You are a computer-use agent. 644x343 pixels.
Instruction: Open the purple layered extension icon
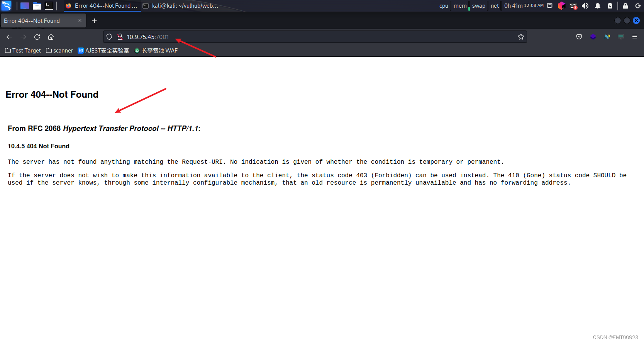[593, 37]
